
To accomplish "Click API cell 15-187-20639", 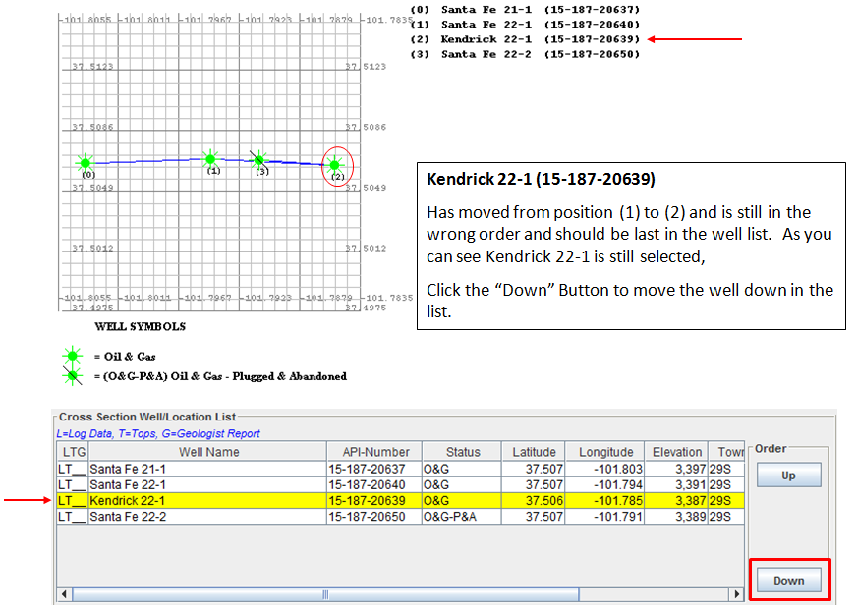I will click(x=374, y=501).
